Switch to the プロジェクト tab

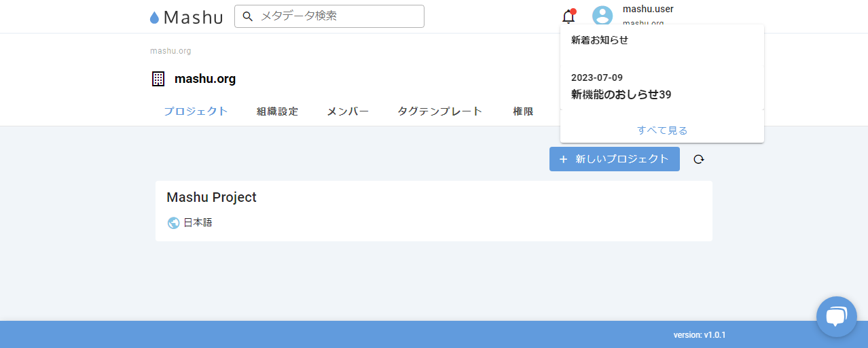coord(196,111)
